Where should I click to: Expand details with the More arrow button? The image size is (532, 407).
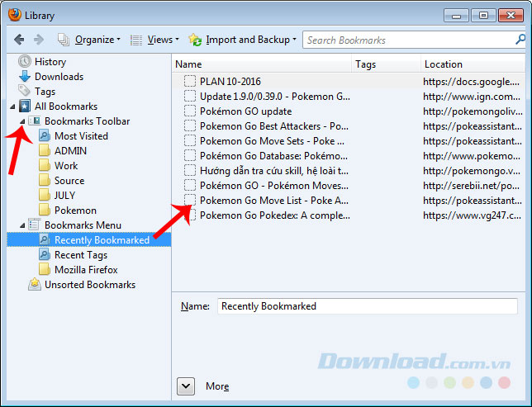[x=186, y=386]
